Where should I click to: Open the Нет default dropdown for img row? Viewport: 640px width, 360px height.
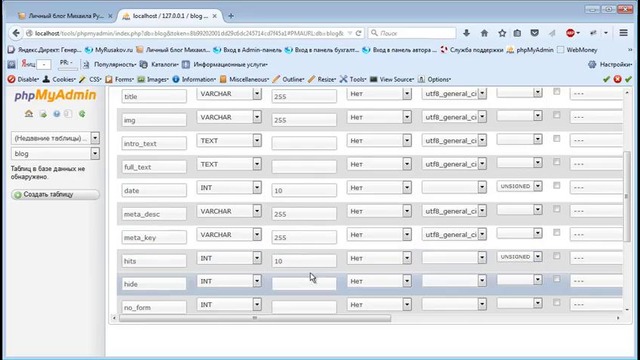(x=379, y=117)
